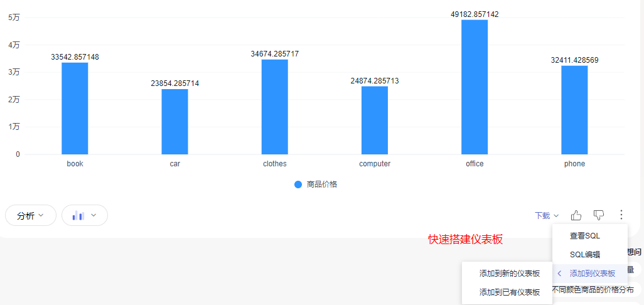Click the x-axis label clothes
This screenshot has width=644, height=305.
[x=275, y=164]
